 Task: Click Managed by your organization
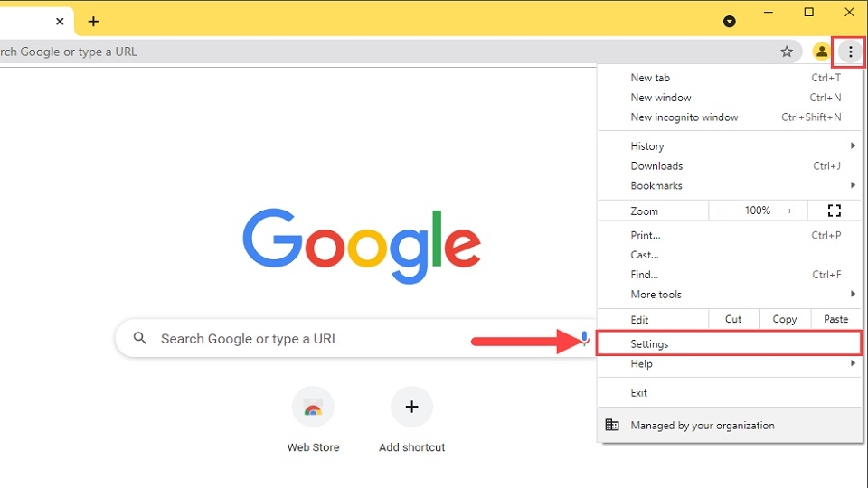click(x=731, y=426)
